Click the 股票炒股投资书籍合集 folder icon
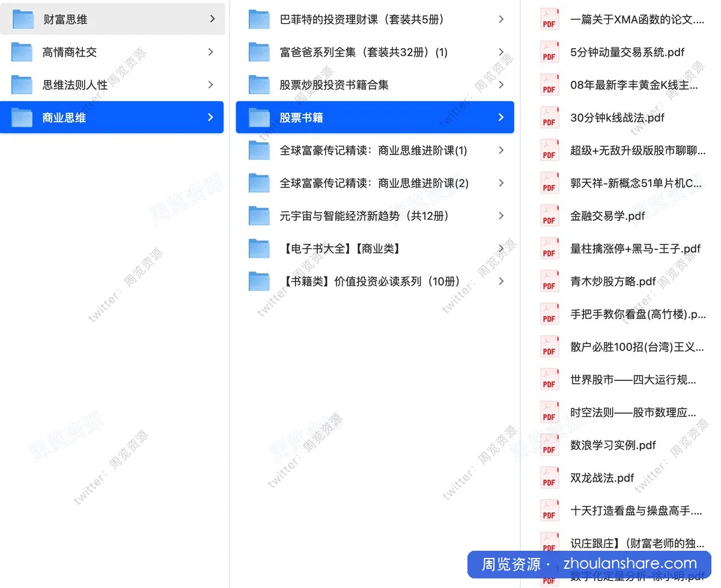 [x=259, y=85]
